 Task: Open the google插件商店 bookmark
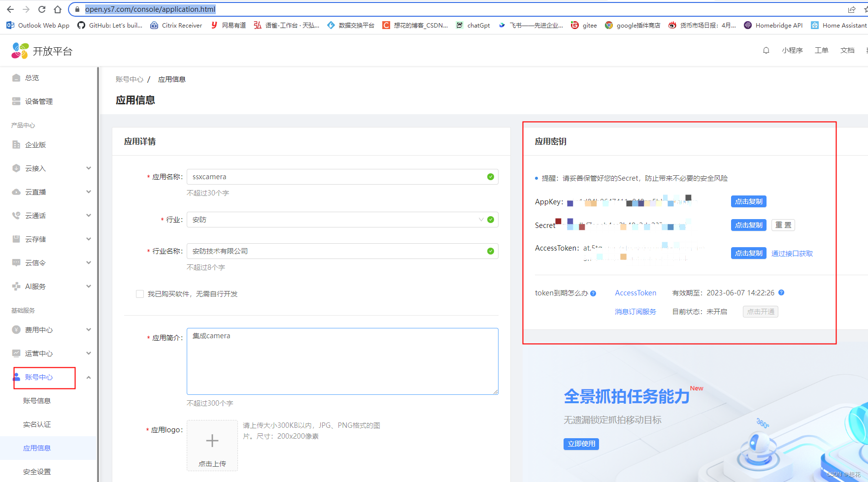click(x=633, y=25)
